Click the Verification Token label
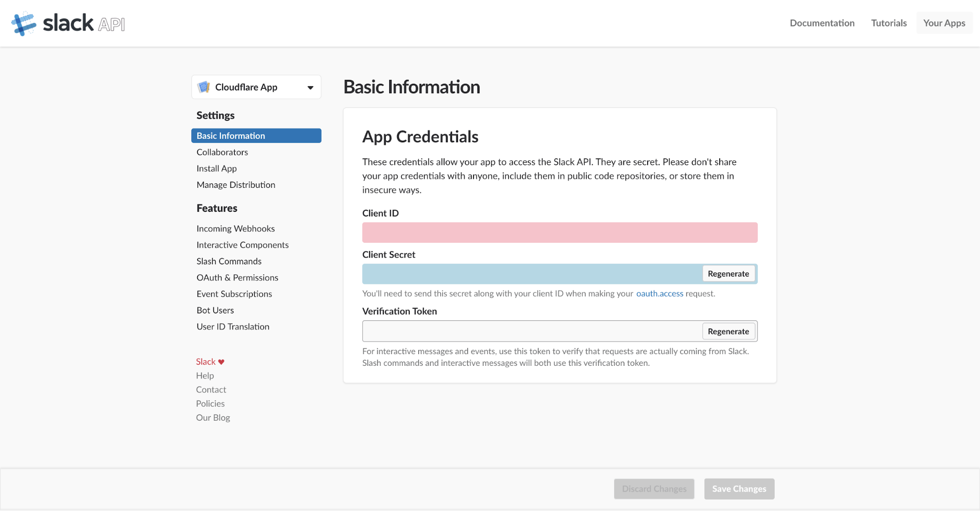980x511 pixels. tap(400, 311)
